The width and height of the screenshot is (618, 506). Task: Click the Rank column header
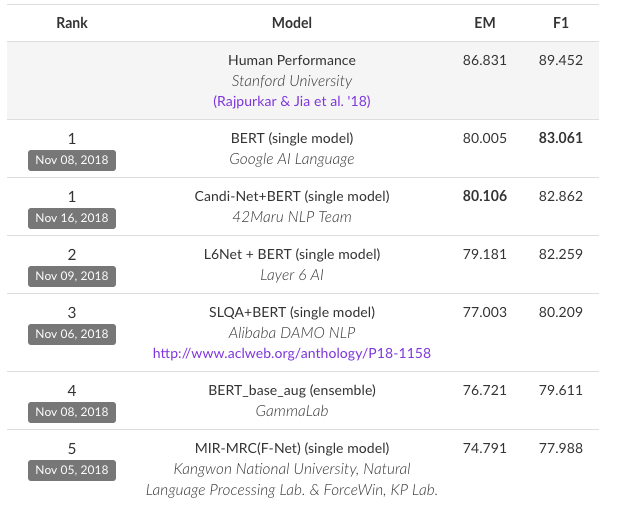[72, 22]
